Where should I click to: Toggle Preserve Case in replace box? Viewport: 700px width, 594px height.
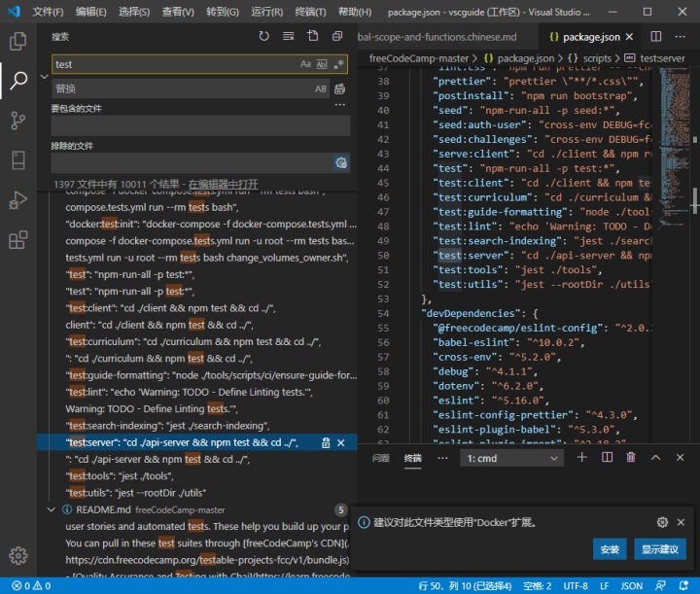tap(321, 88)
